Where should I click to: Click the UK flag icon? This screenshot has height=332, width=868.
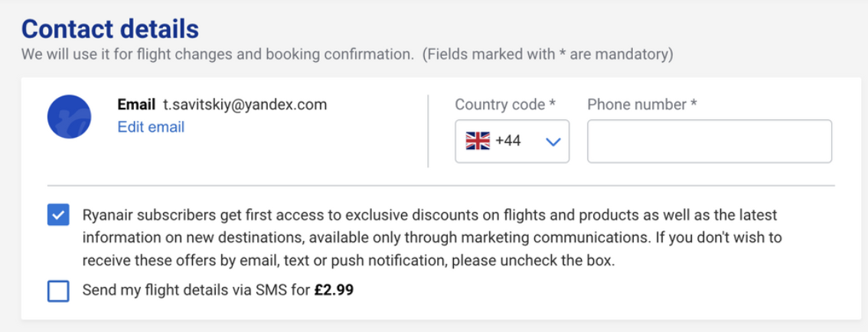pos(478,141)
